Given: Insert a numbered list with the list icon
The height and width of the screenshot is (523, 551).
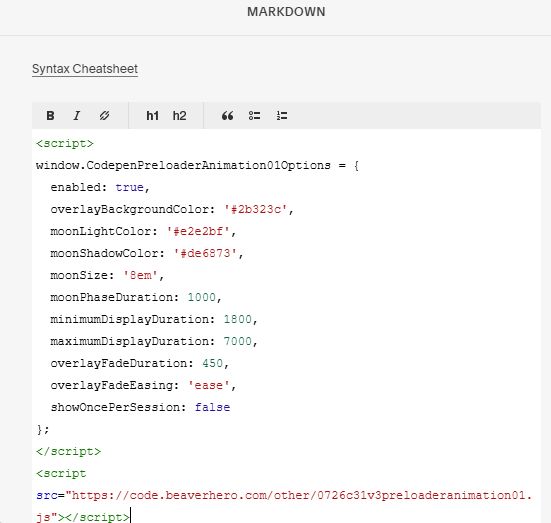Looking at the screenshot, I should tap(282, 116).
